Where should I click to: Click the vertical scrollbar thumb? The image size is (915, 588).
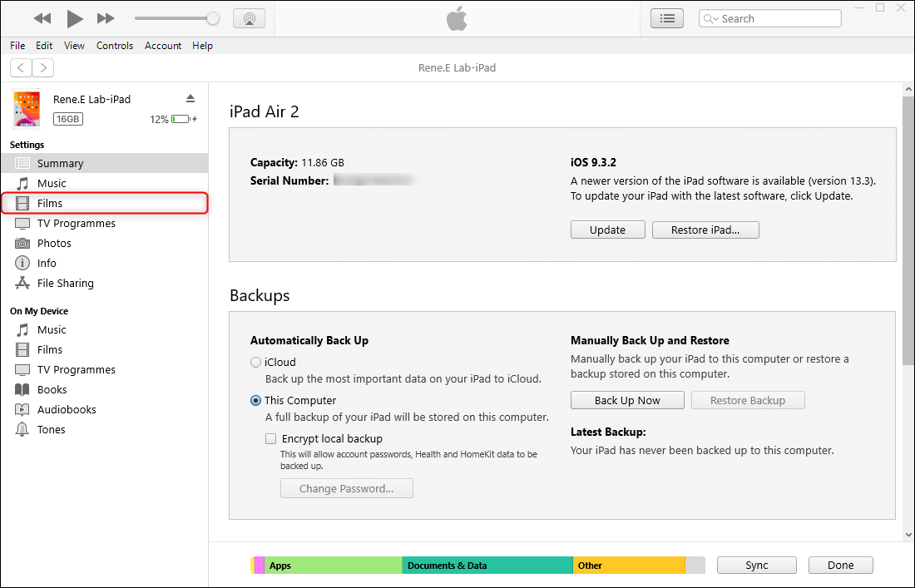(908, 232)
